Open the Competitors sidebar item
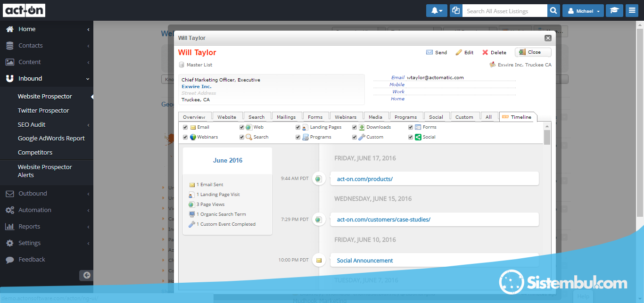 click(35, 152)
